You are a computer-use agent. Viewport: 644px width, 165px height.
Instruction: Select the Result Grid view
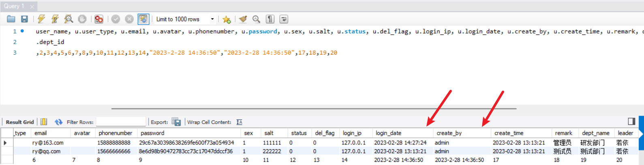20,122
